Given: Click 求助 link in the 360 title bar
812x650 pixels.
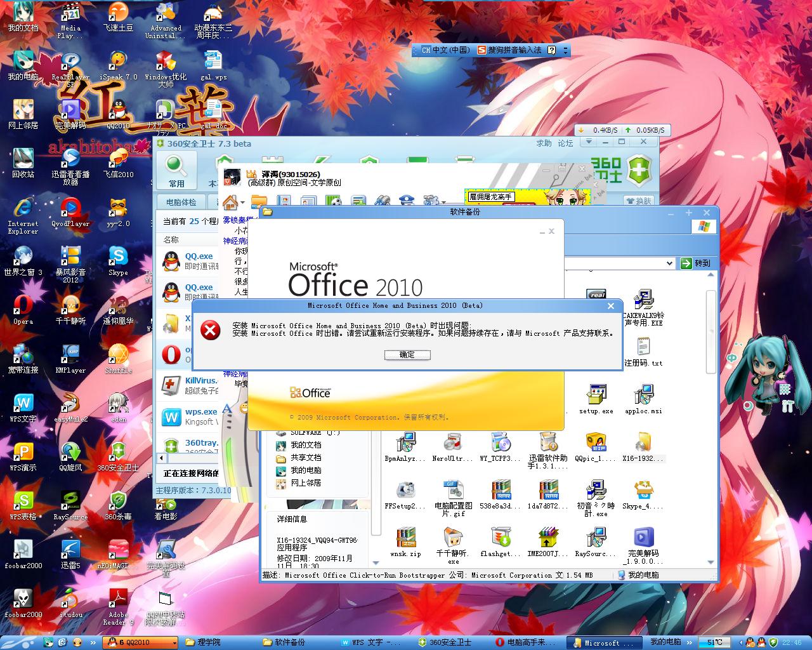Looking at the screenshot, I should click(x=544, y=143).
